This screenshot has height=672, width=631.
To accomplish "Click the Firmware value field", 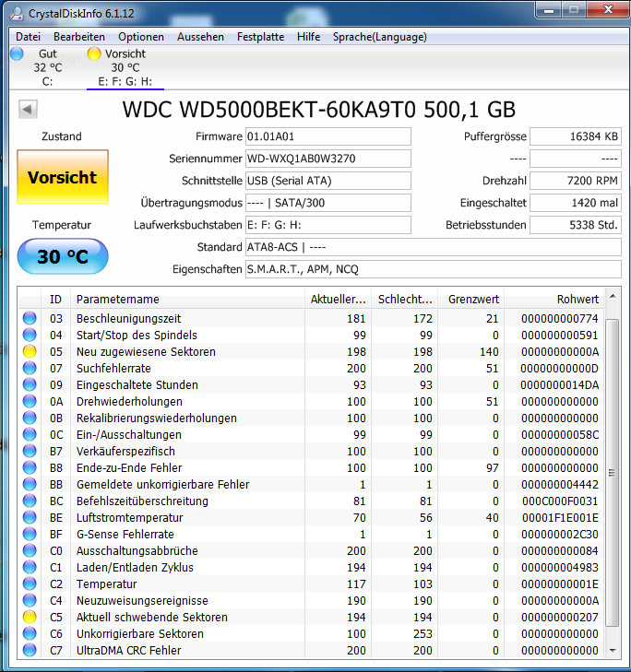I will pos(328,136).
